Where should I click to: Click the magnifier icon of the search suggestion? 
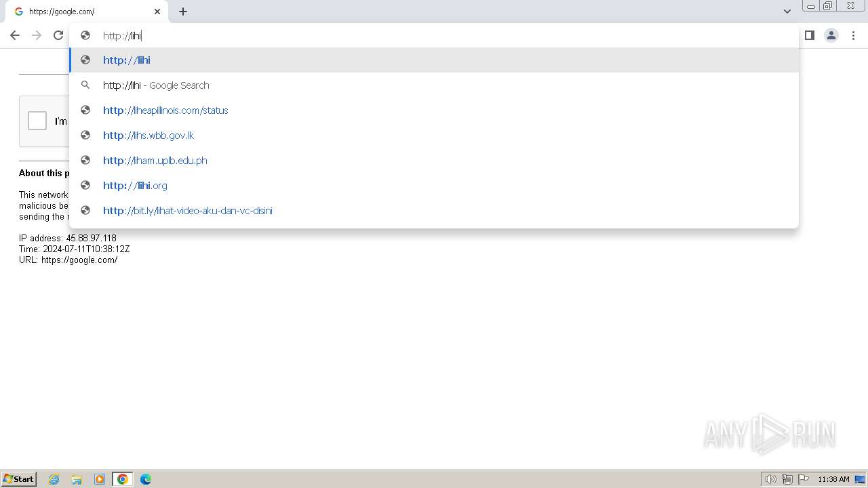pyautogui.click(x=85, y=85)
